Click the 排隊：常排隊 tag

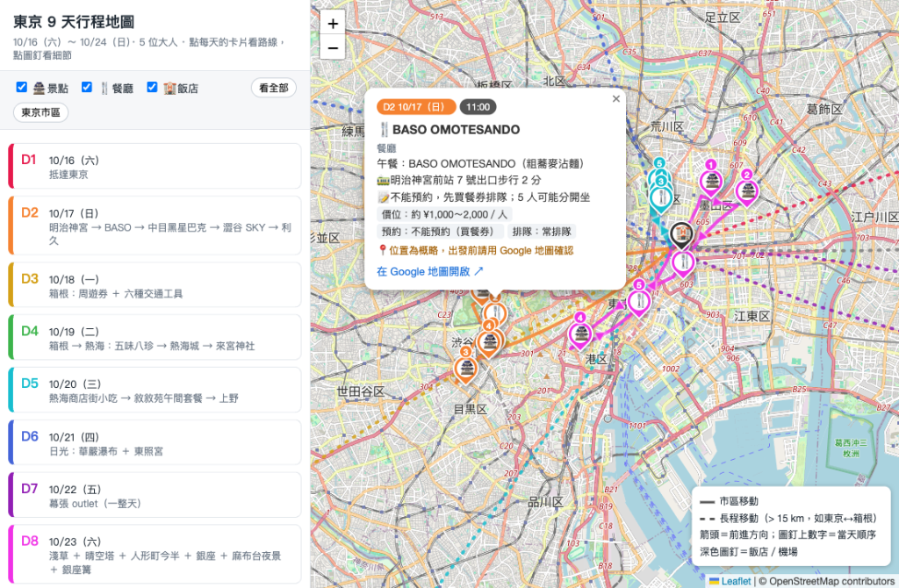tap(542, 232)
